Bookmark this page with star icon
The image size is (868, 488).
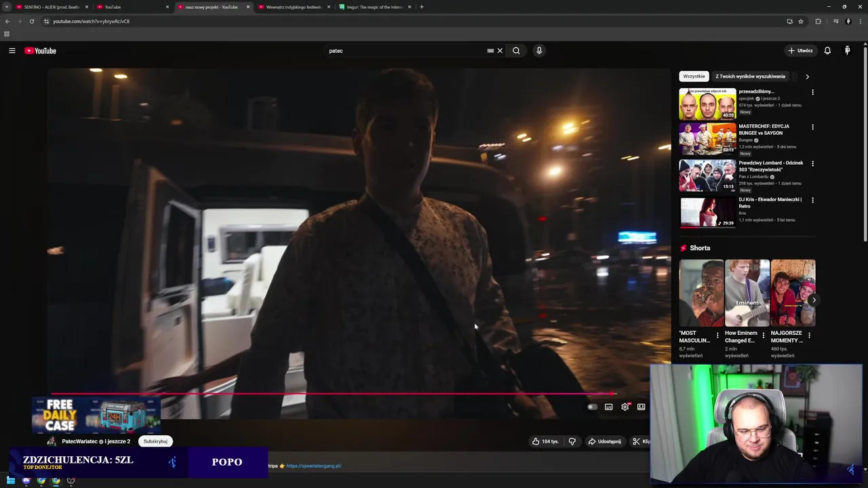pyautogui.click(x=801, y=21)
